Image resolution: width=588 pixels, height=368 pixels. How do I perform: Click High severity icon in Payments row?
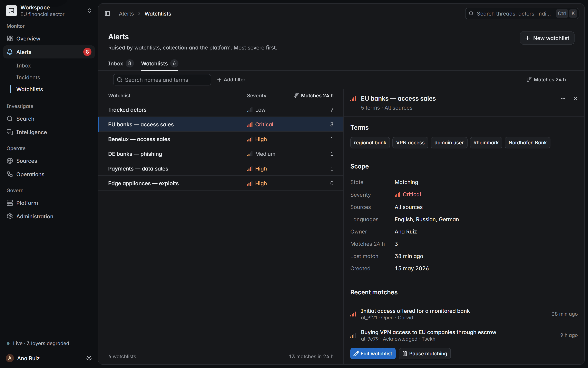pyautogui.click(x=250, y=169)
